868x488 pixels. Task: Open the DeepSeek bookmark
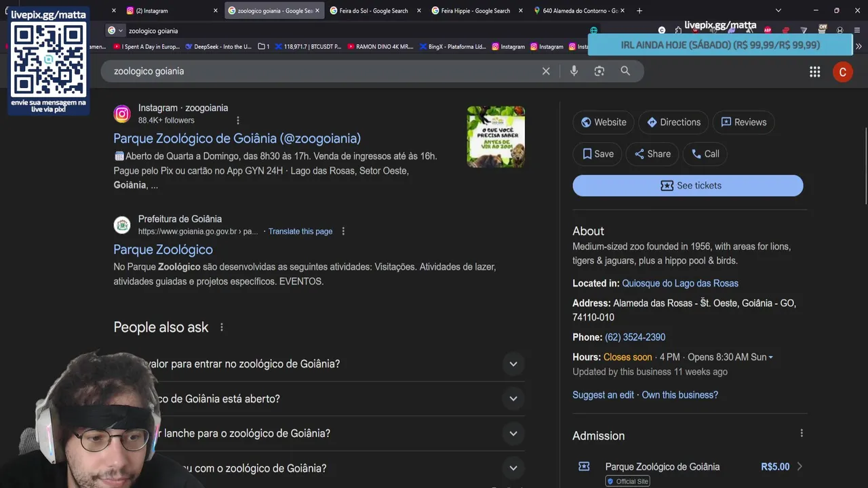(x=217, y=47)
